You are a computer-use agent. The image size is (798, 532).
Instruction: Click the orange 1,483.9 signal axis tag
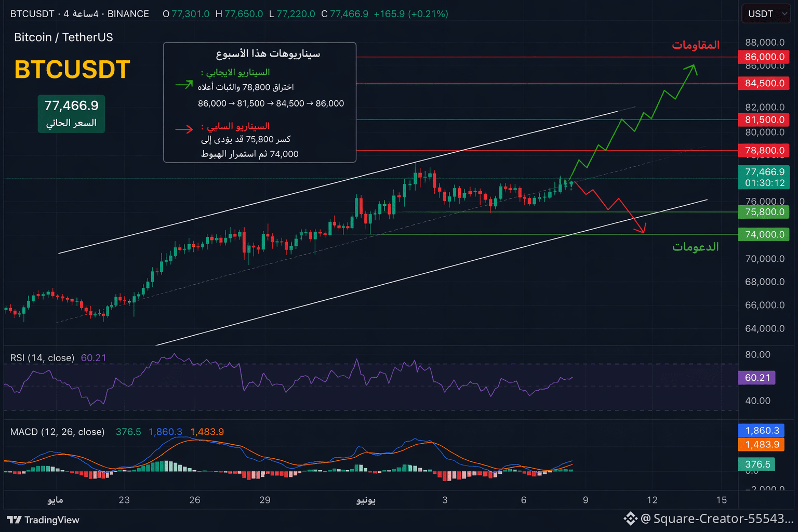click(761, 445)
